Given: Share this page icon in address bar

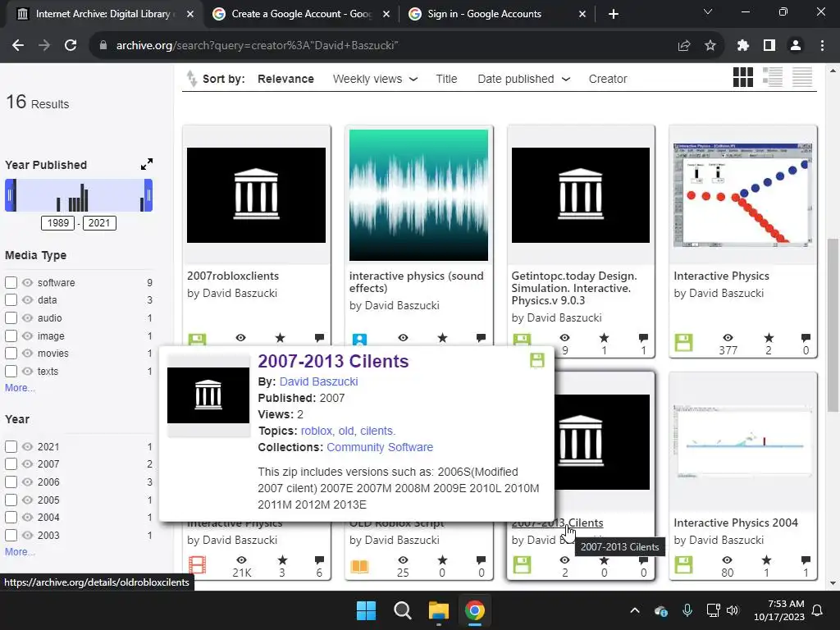Looking at the screenshot, I should click(x=683, y=46).
